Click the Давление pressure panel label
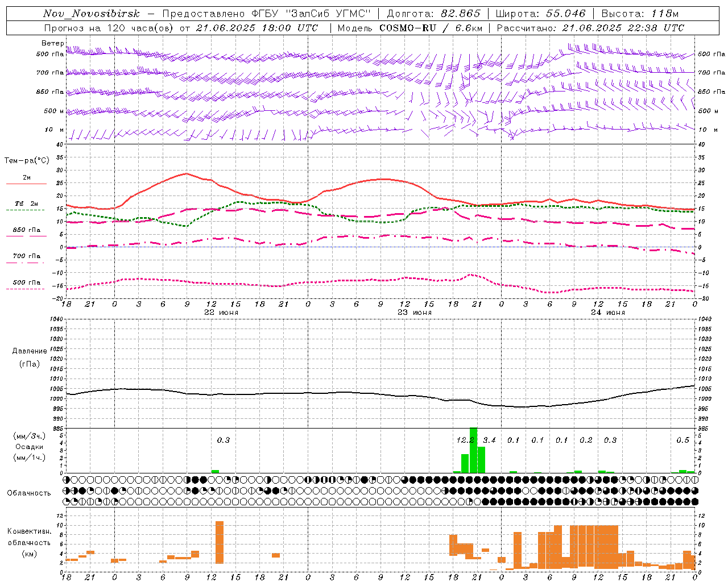728x582 pixels. tap(30, 351)
